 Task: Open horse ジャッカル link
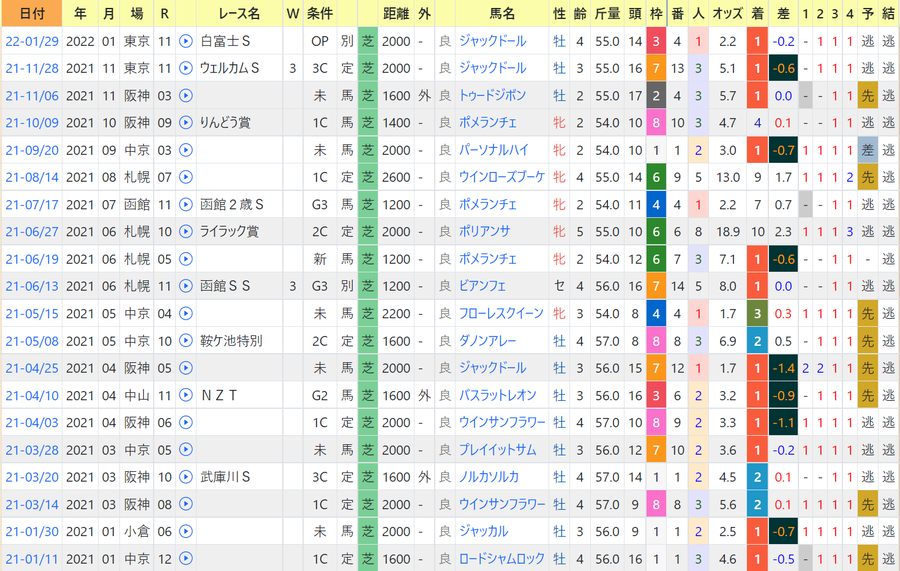point(483,531)
